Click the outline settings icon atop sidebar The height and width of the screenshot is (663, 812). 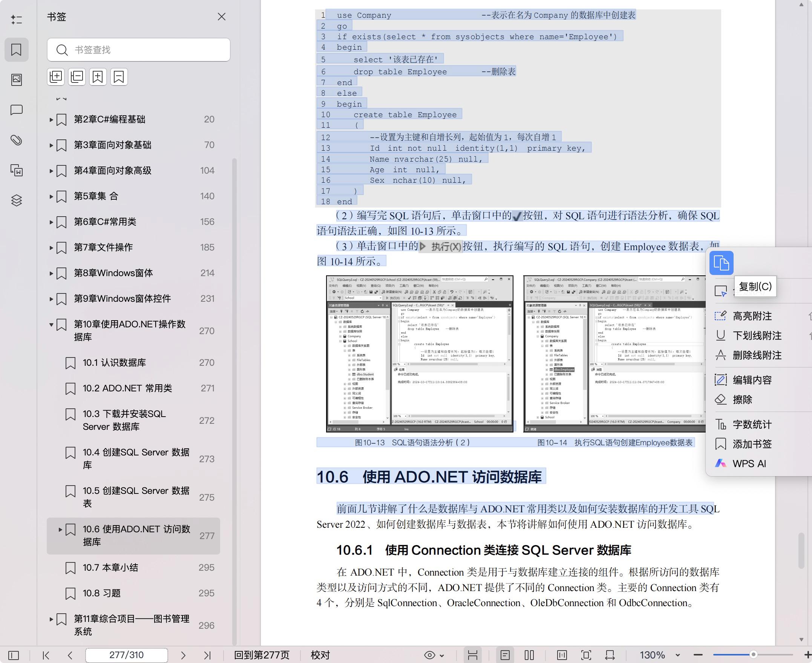(17, 20)
